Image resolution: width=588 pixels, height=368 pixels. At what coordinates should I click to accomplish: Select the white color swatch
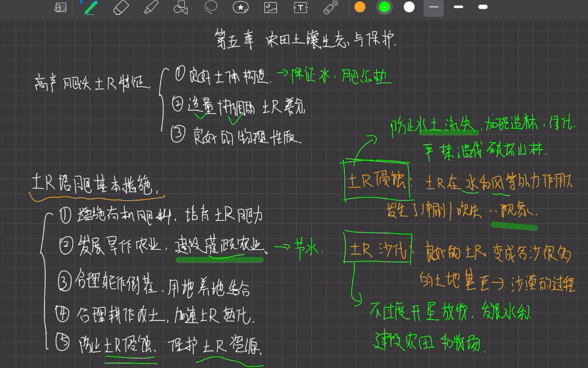click(x=409, y=7)
